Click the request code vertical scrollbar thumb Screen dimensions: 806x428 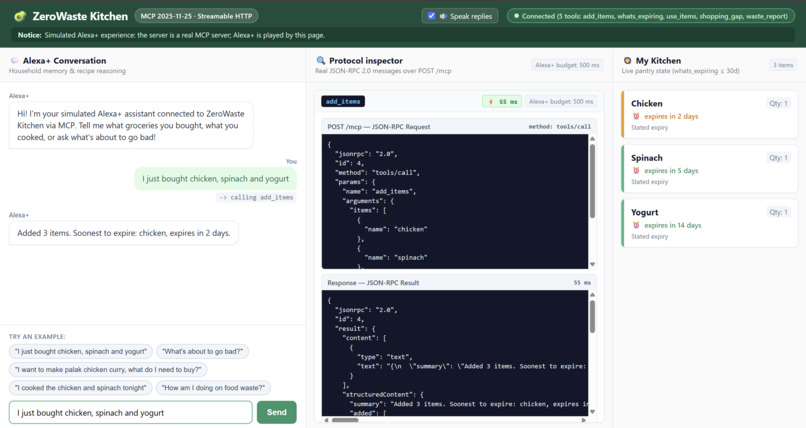(592, 181)
